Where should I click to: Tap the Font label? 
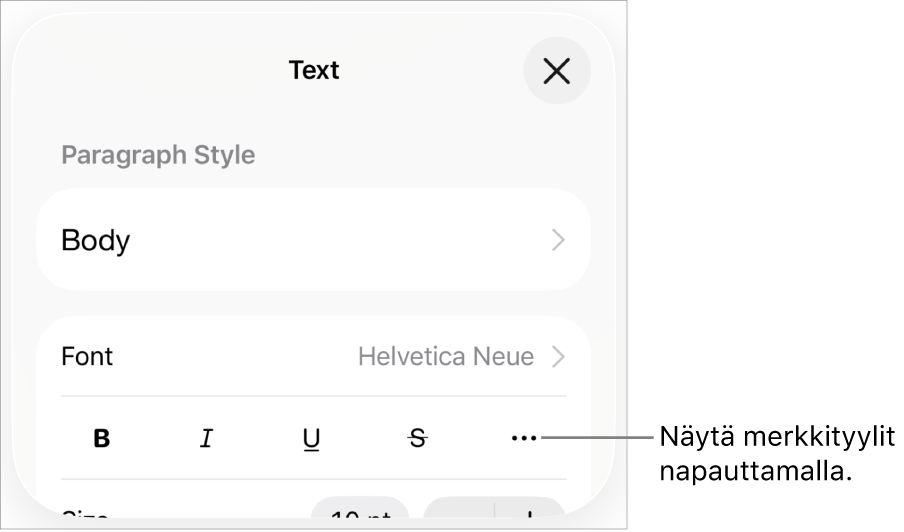(87, 356)
